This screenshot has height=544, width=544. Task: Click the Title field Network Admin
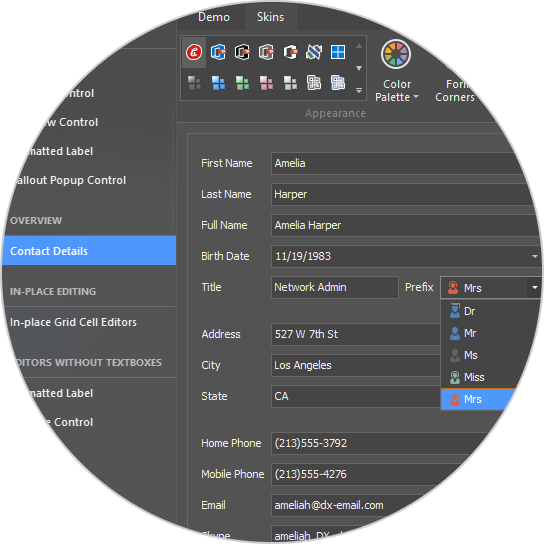tap(335, 287)
